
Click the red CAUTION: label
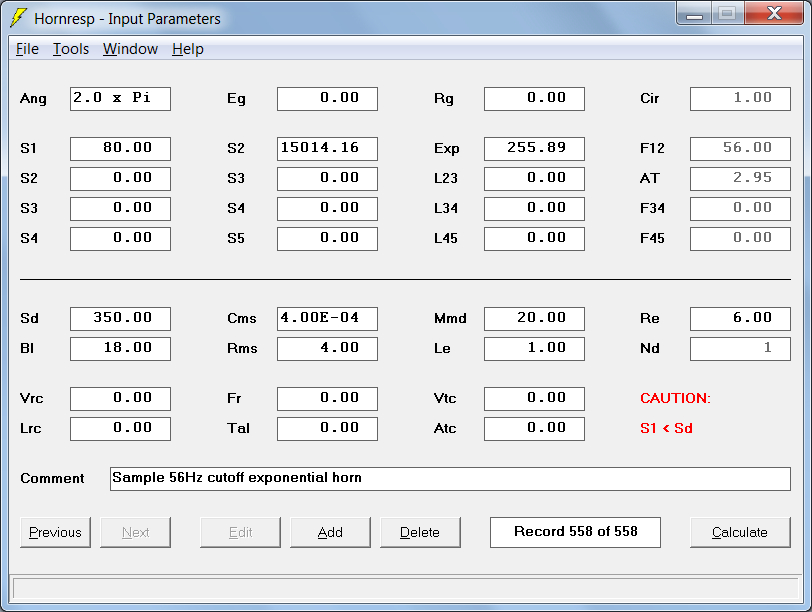(x=675, y=398)
